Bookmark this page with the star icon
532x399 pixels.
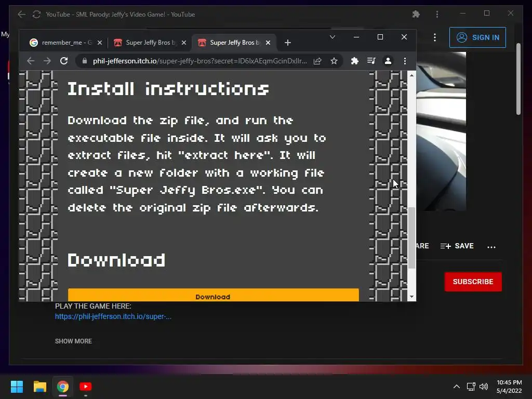[334, 61]
